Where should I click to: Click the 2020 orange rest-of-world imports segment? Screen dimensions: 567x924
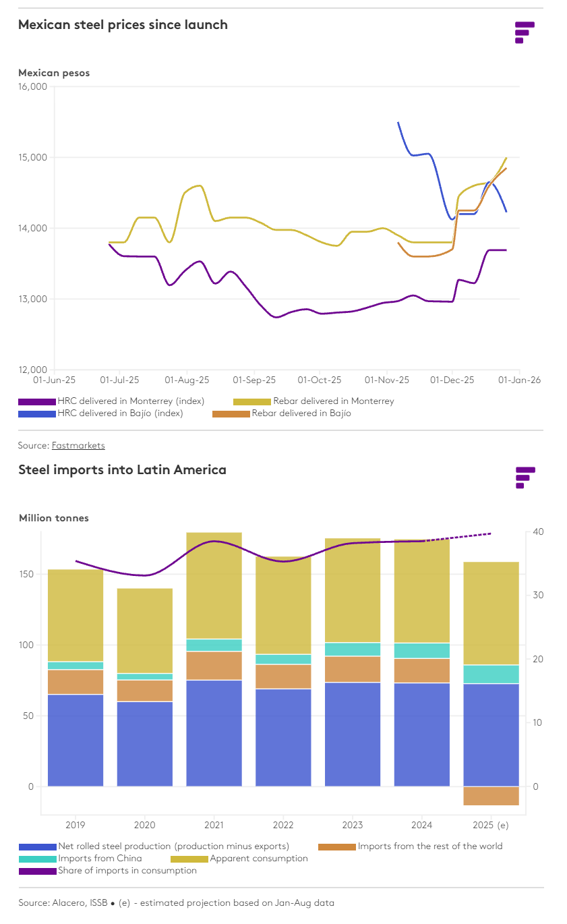coord(145,691)
